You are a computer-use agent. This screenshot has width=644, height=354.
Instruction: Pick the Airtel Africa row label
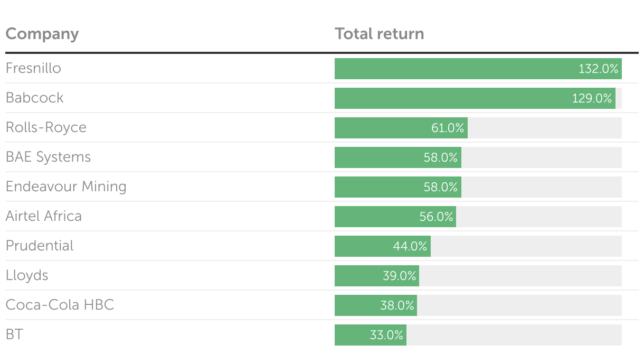[44, 216]
